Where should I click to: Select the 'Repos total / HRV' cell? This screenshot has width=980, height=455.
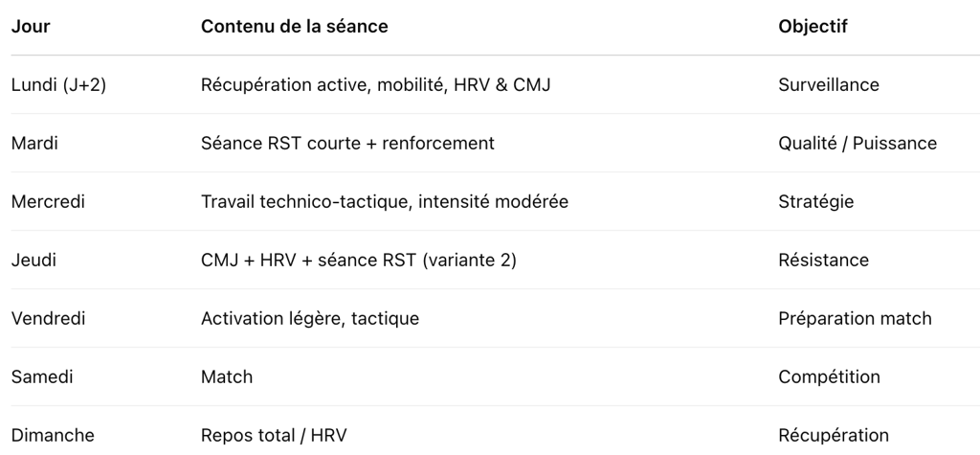coord(274,436)
